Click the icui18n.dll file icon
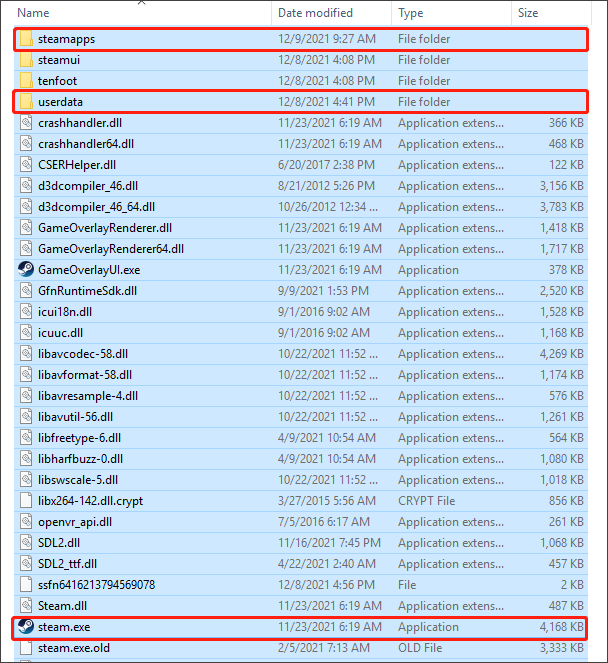The image size is (608, 663). click(x=26, y=312)
